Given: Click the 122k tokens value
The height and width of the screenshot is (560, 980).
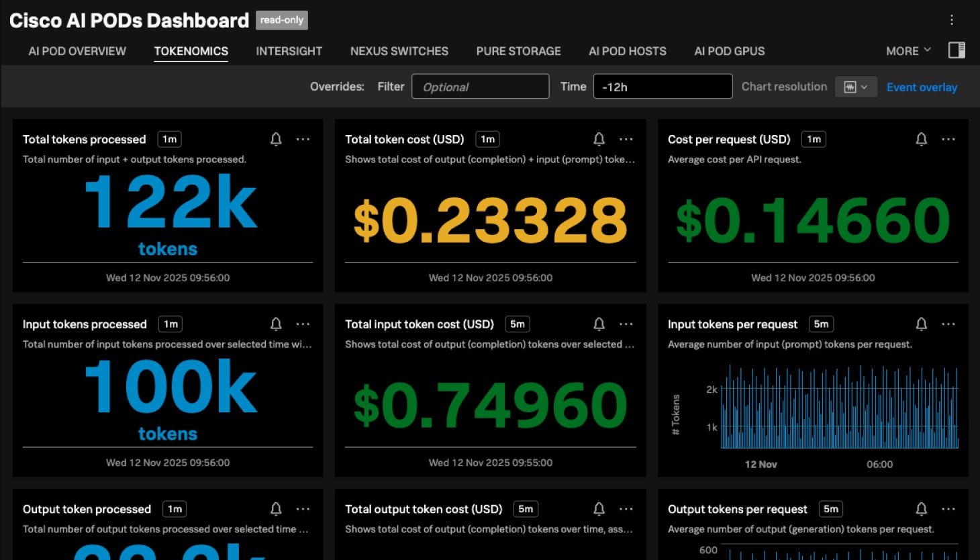Looking at the screenshot, I should coord(170,202).
